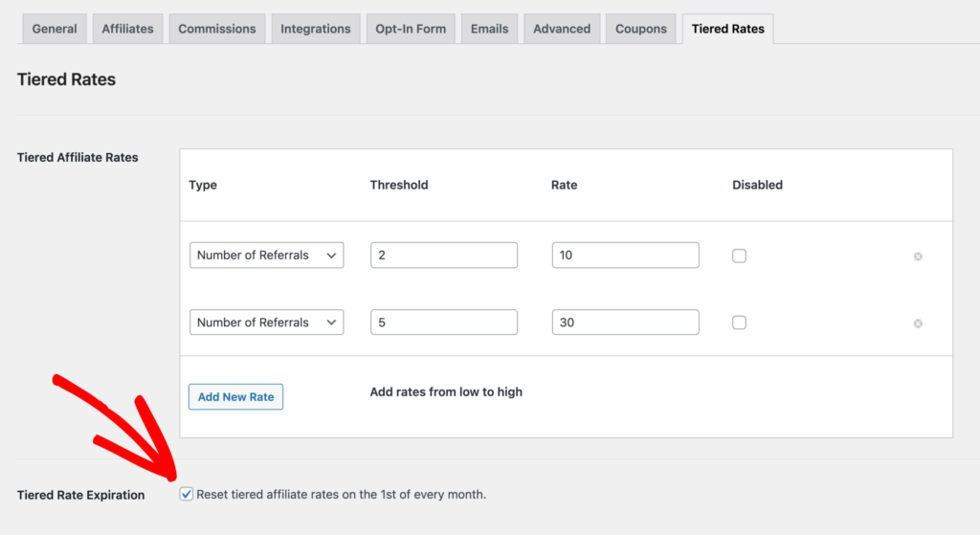Remove the tiered rate with threshold 5
The image size is (980, 535).
pyautogui.click(x=918, y=323)
